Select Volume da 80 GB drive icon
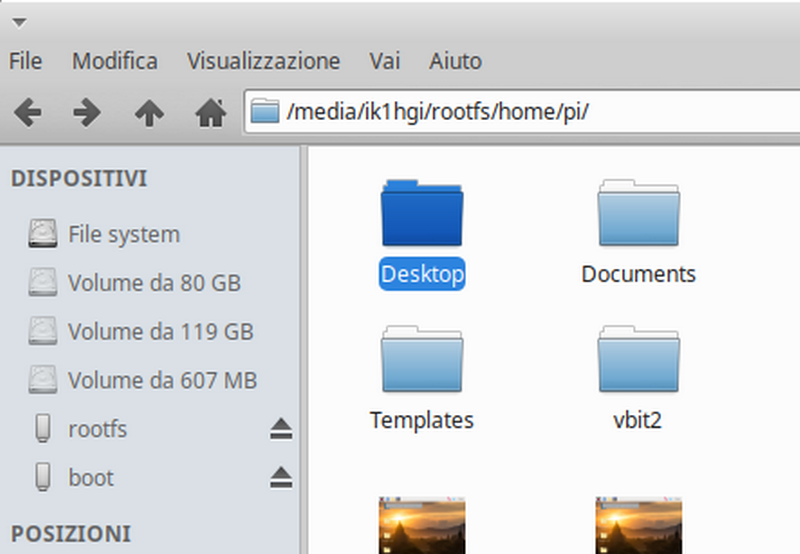The width and height of the screenshot is (800, 554). 43,282
